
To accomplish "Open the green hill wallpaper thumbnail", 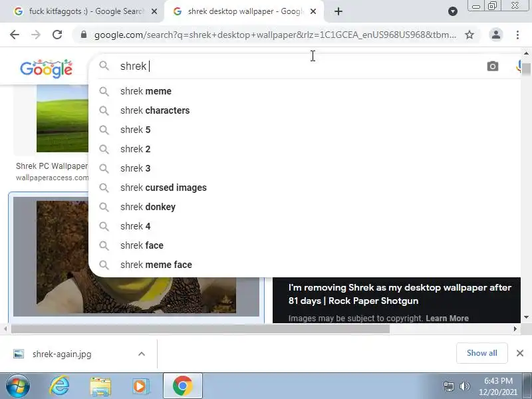I will point(63,118).
